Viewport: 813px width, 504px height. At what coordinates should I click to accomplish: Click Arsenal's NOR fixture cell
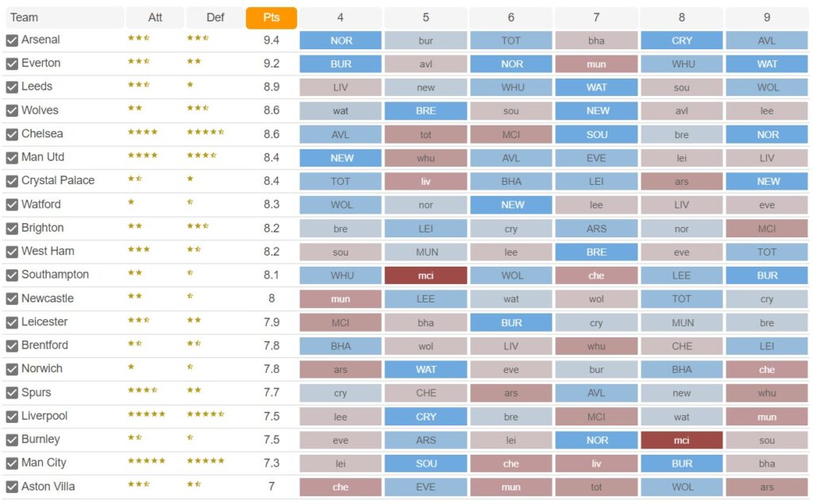point(340,40)
